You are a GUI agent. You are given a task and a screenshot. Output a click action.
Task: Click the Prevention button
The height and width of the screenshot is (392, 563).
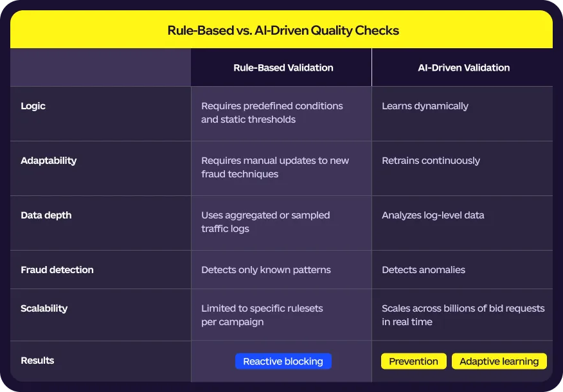(x=413, y=361)
